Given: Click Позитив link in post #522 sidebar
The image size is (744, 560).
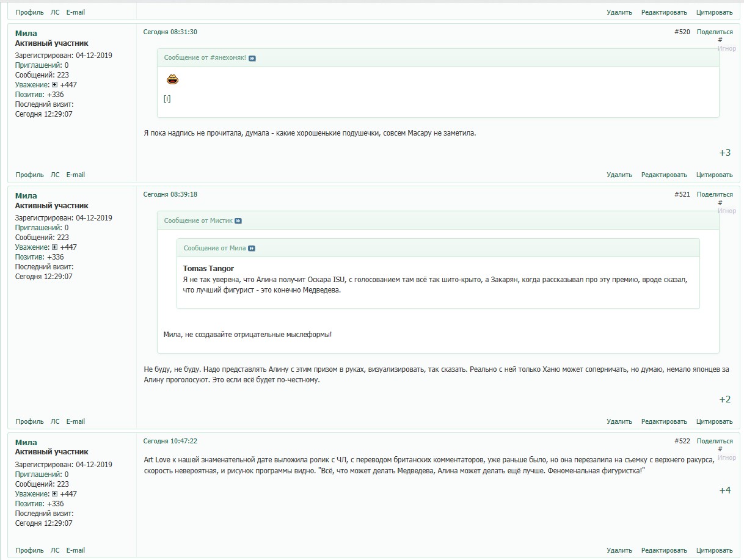Looking at the screenshot, I should pos(29,504).
